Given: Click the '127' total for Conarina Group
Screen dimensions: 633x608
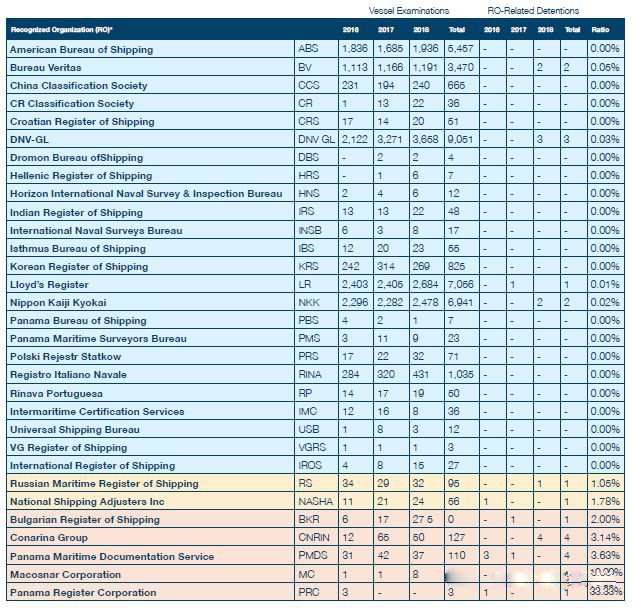Looking at the screenshot, I should click(x=456, y=537).
